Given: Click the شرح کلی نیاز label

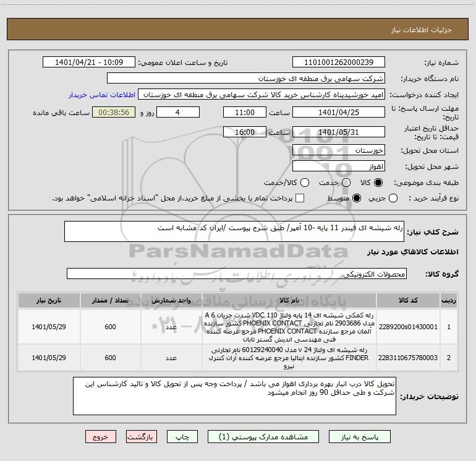Looking at the screenshot, I should [433, 232].
